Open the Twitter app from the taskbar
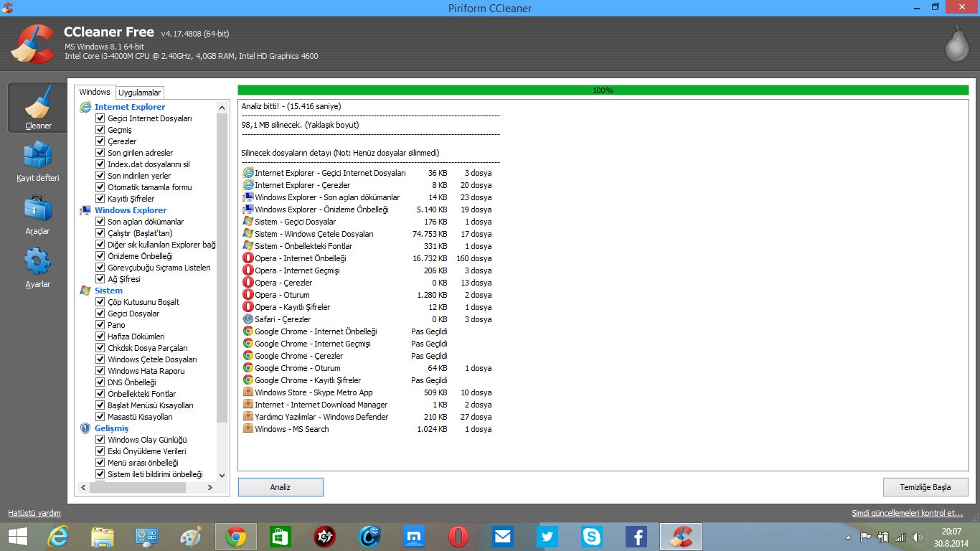 pos(547,537)
